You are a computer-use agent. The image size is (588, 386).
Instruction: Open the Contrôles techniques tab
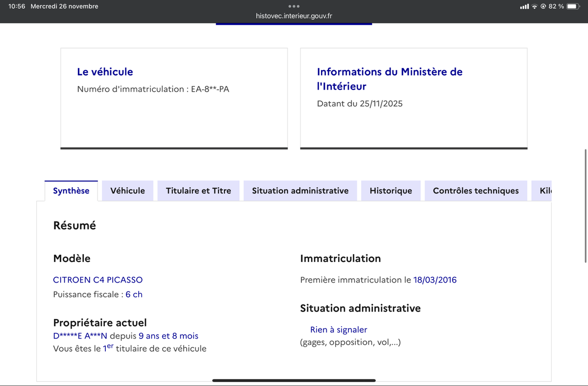476,191
